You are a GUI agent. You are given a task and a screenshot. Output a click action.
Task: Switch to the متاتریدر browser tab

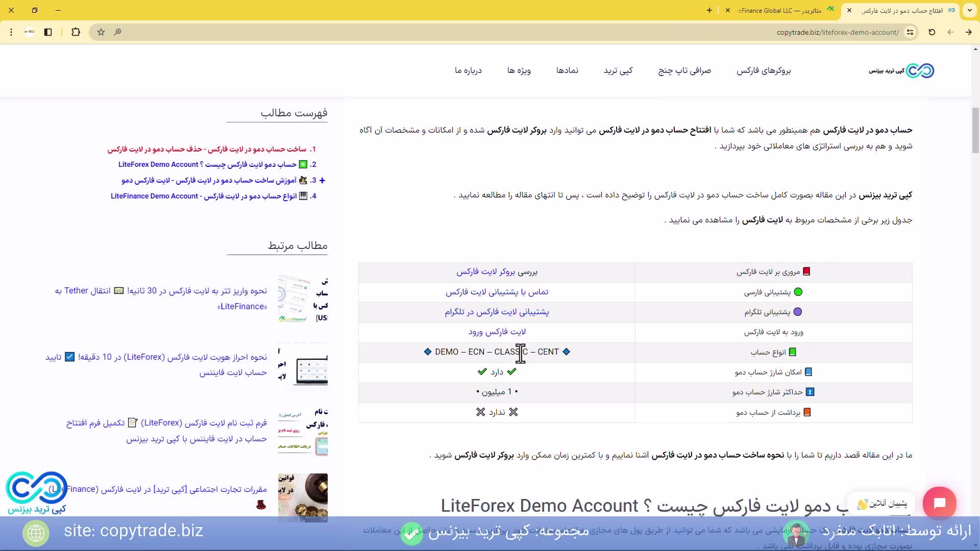pos(781,10)
